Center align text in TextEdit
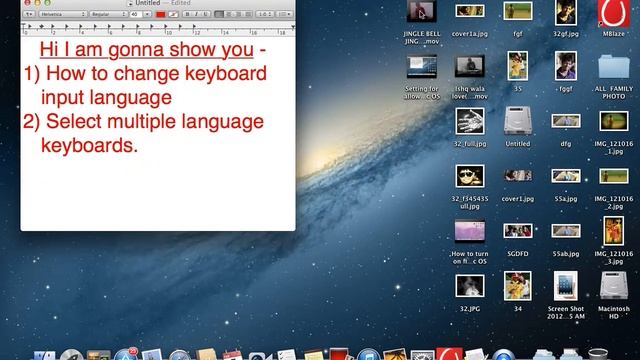640x360 pixels. pyautogui.click(x=229, y=14)
